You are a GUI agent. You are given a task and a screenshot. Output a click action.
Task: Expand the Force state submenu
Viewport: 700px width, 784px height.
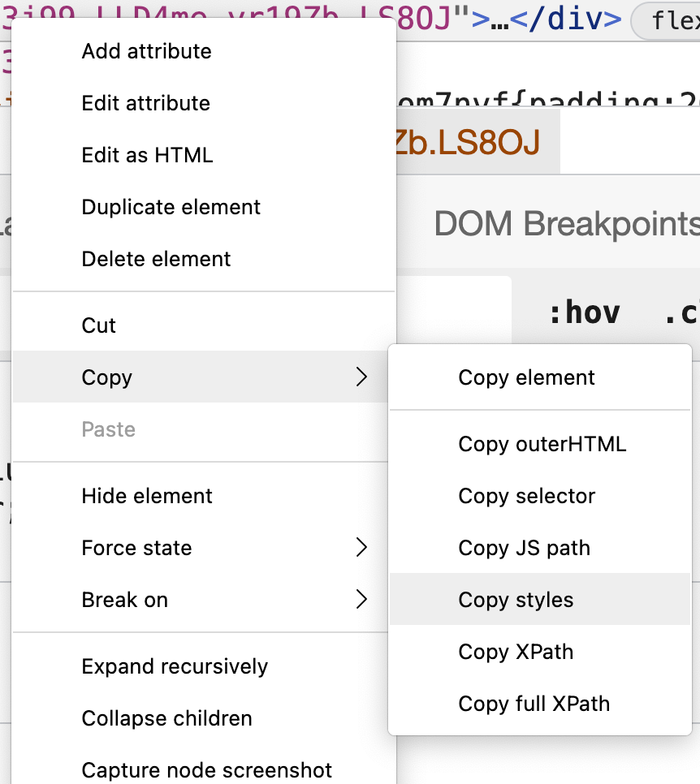point(361,548)
